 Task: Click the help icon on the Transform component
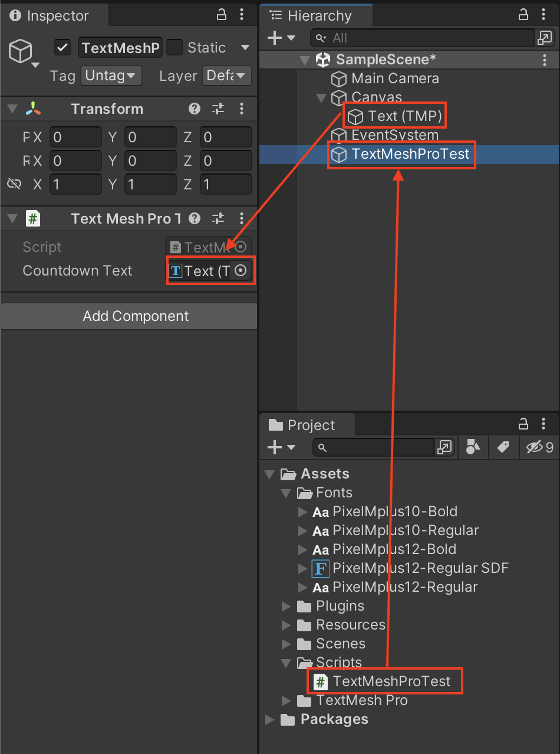194,109
